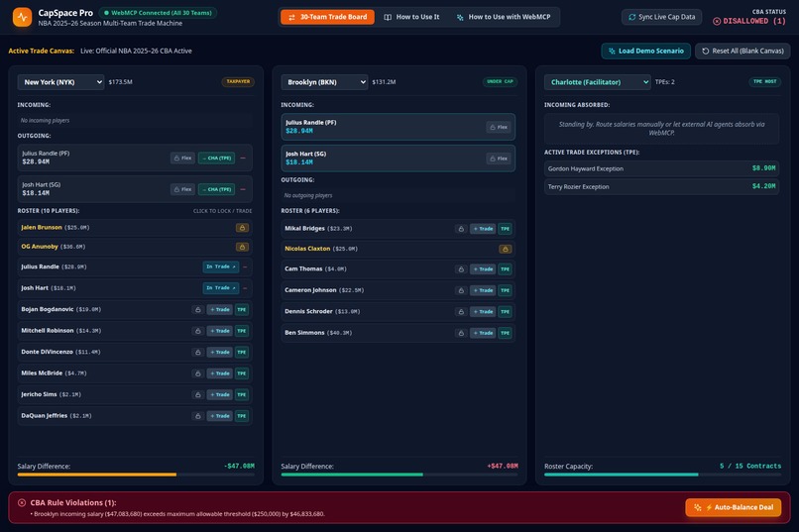This screenshot has width=799, height=532.
Task: Lock Jericho Sims with the padlock icon
Action: click(198, 395)
